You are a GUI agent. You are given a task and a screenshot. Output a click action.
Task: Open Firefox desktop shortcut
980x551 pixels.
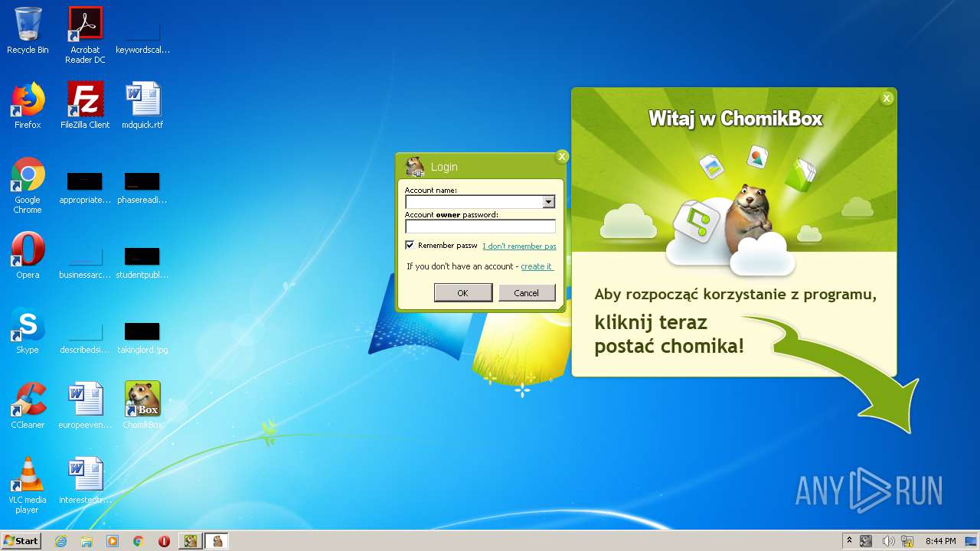[28, 106]
